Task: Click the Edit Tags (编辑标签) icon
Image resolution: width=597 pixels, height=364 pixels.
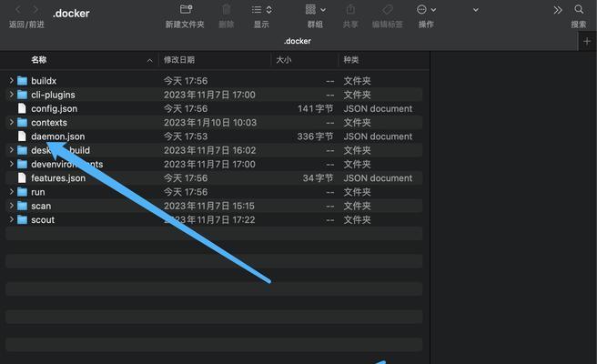Action: [x=388, y=9]
